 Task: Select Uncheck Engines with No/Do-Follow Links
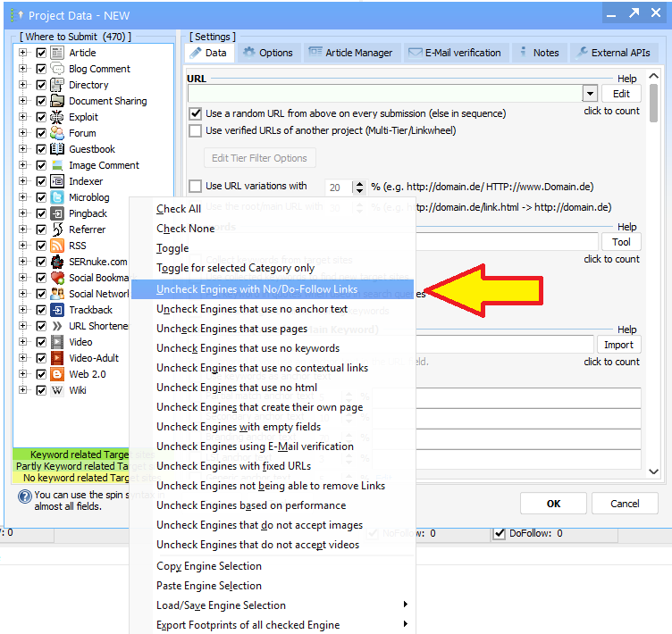273,289
